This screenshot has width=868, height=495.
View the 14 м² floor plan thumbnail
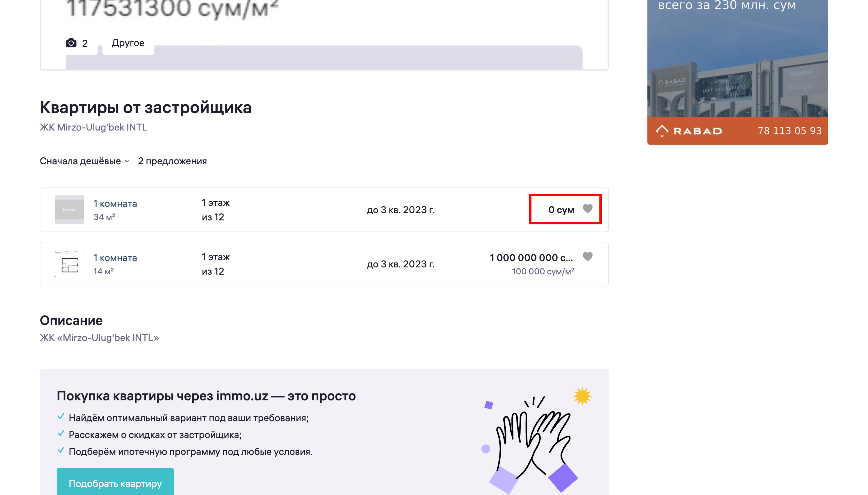pyautogui.click(x=69, y=264)
